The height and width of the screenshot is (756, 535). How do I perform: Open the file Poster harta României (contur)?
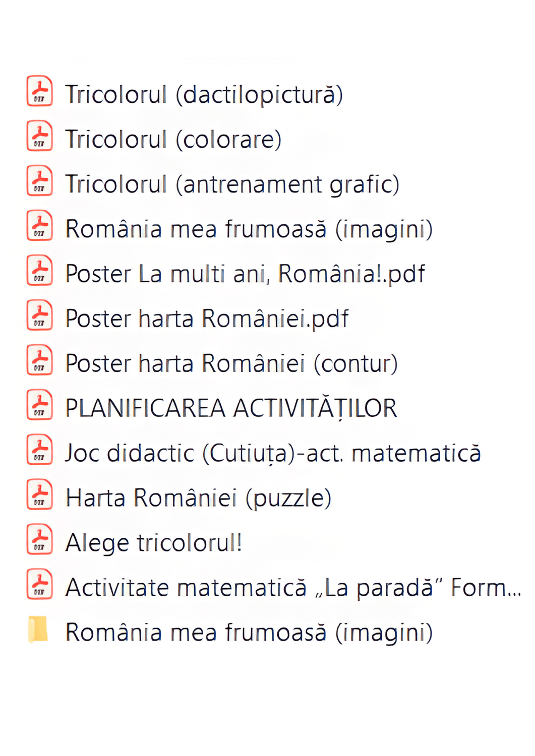pos(231,364)
